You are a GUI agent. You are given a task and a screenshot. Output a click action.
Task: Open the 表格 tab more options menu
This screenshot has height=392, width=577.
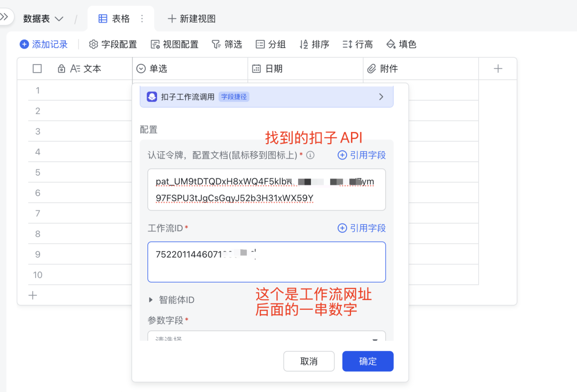point(142,19)
